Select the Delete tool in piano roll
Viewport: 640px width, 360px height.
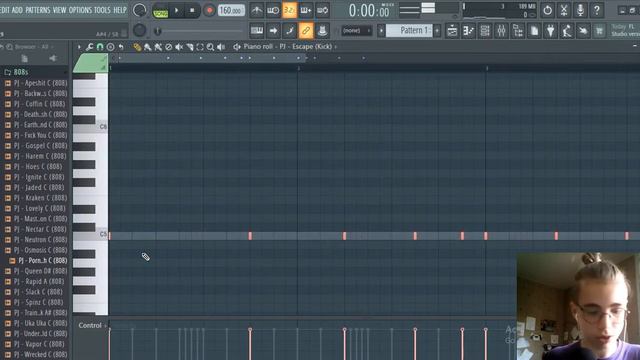pos(169,47)
